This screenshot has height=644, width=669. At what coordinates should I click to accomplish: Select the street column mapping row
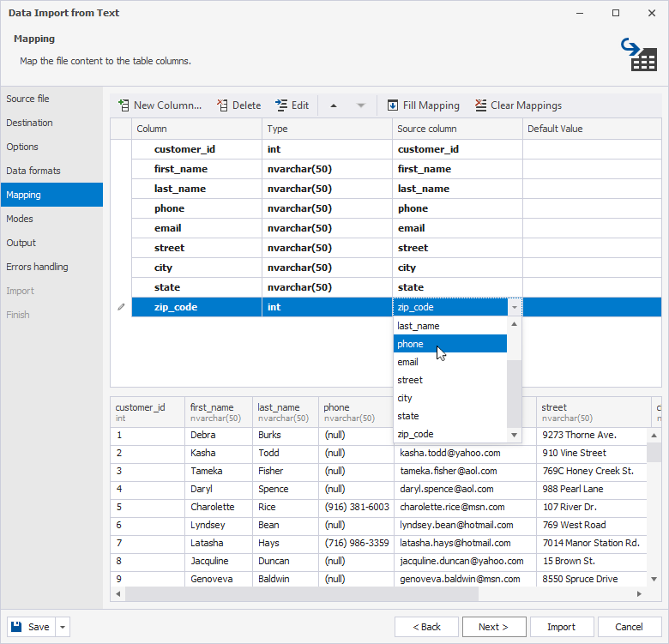point(396,248)
